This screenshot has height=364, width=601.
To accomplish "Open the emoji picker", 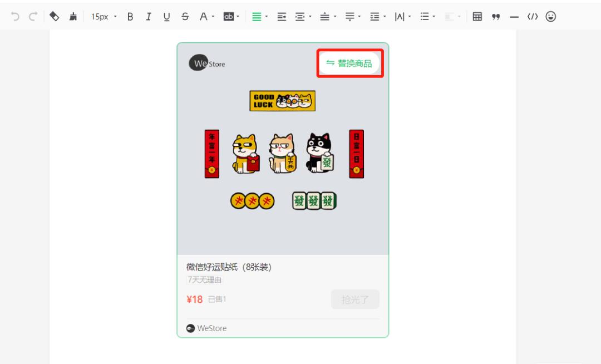I will 551,17.
